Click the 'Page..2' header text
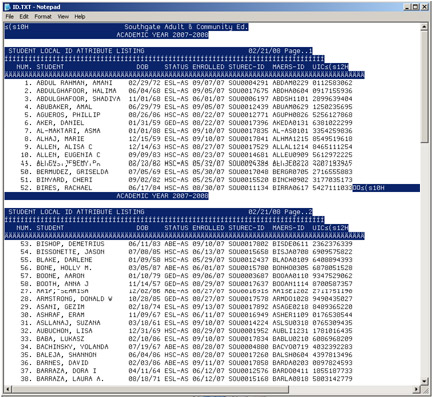 tap(298, 212)
